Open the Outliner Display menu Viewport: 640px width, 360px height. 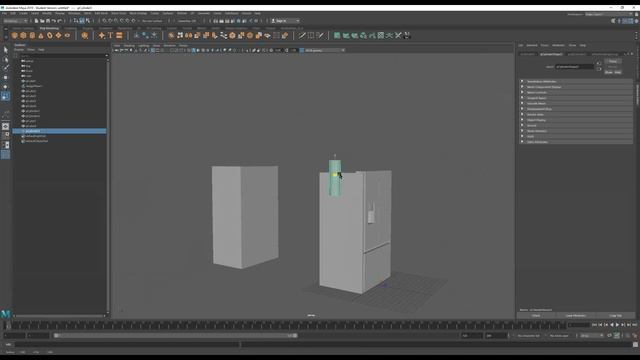point(19,50)
